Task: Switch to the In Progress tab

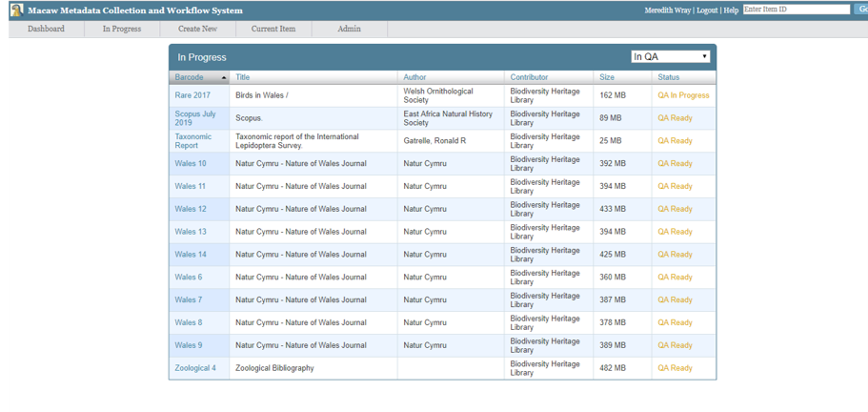Action: [122, 29]
